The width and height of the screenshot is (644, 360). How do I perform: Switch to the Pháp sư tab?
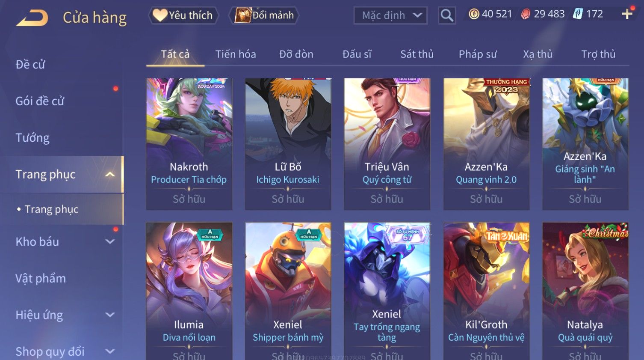pos(478,54)
